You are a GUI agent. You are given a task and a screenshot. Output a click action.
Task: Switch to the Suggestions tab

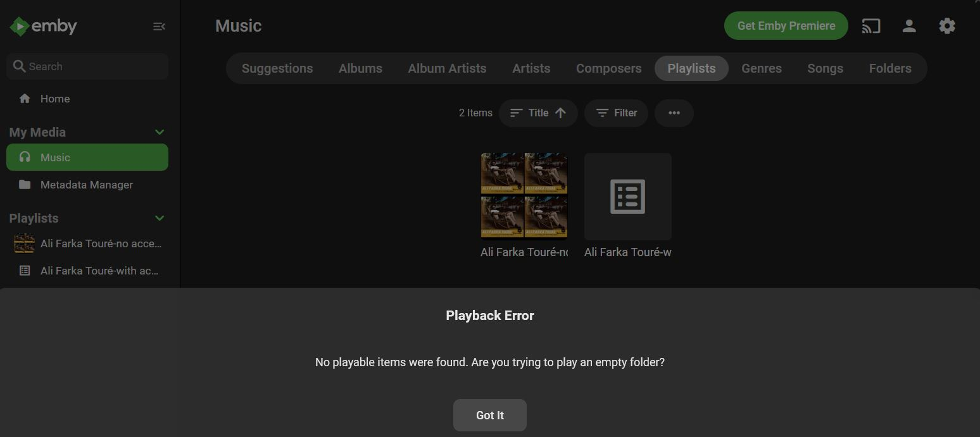tap(277, 68)
